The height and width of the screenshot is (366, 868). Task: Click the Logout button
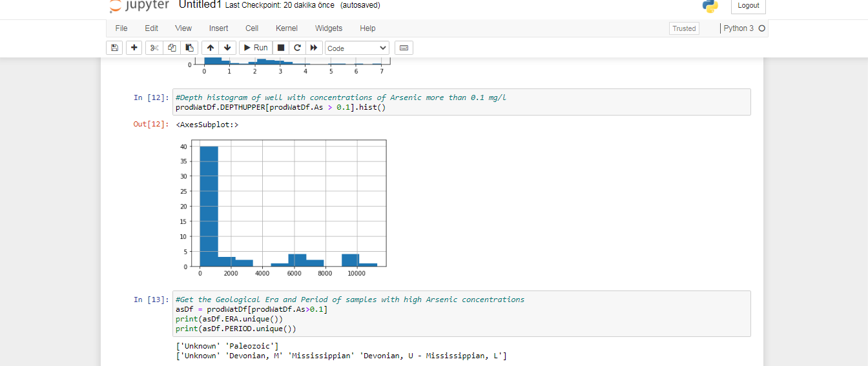(x=749, y=5)
